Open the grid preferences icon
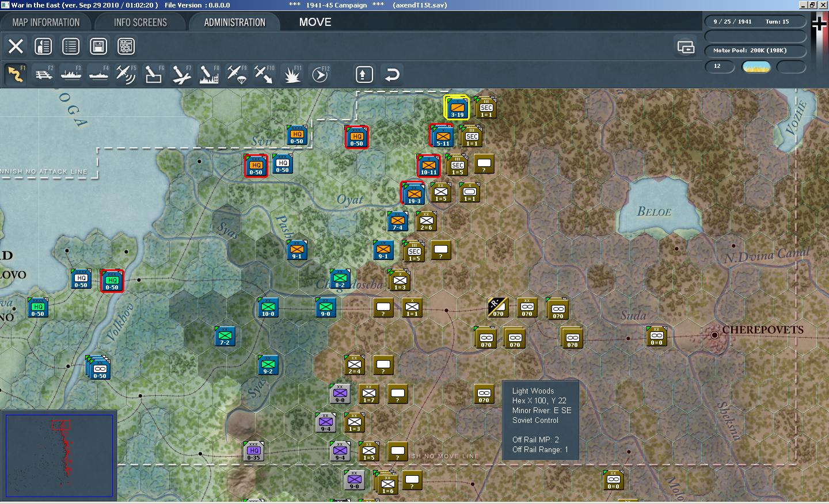829x504 pixels. [126, 46]
